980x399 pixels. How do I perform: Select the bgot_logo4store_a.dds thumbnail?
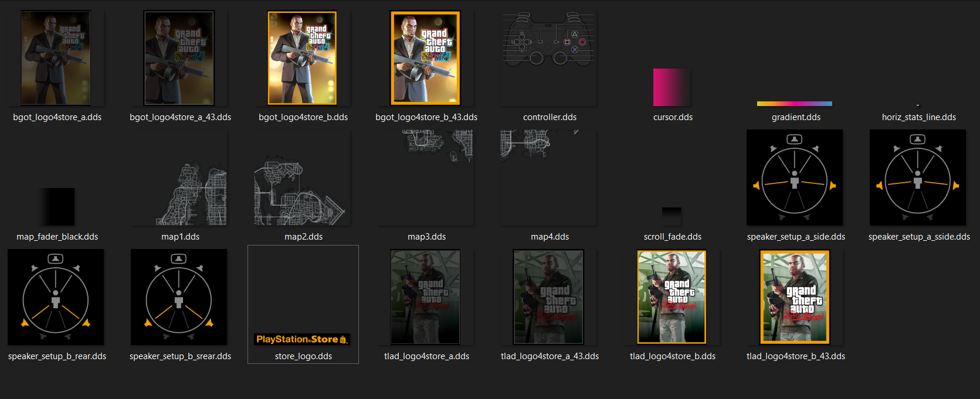coord(56,58)
